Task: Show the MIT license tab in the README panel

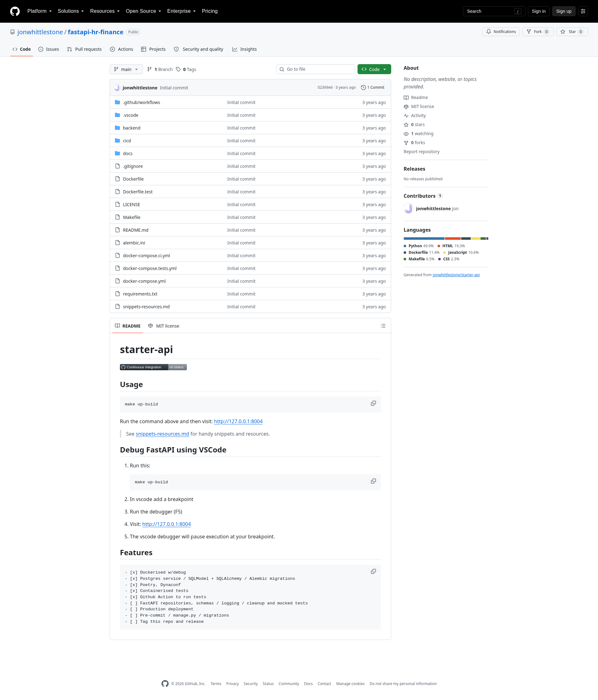Action: (164, 326)
